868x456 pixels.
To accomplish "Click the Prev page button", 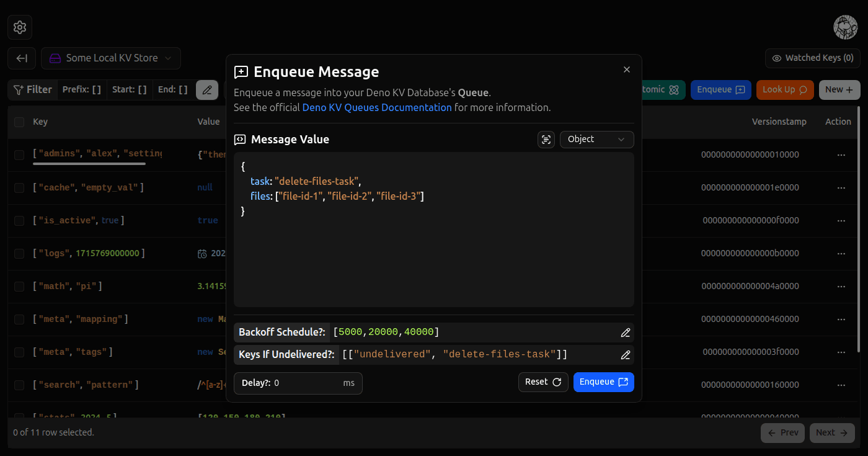I will (782, 433).
